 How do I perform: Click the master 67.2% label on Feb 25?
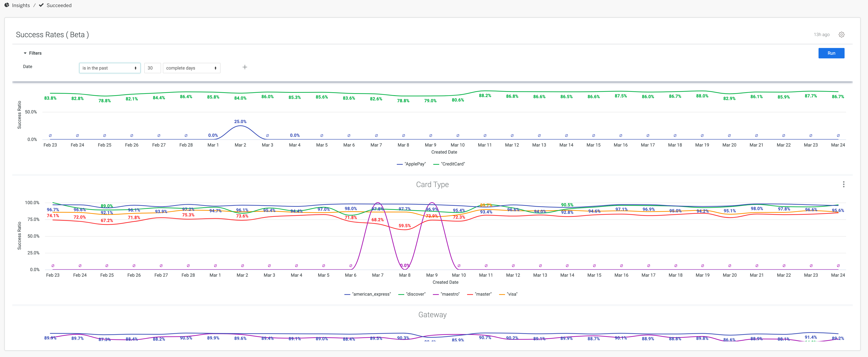pyautogui.click(x=107, y=221)
